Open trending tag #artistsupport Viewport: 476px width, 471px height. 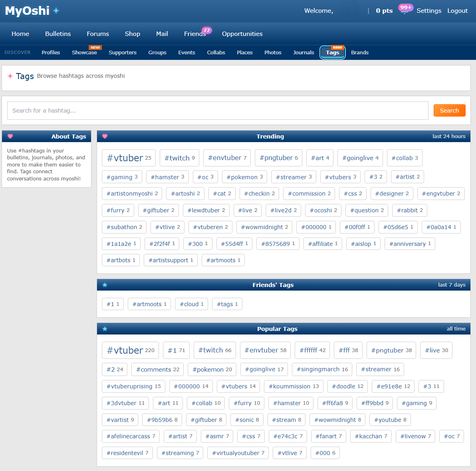(x=171, y=260)
